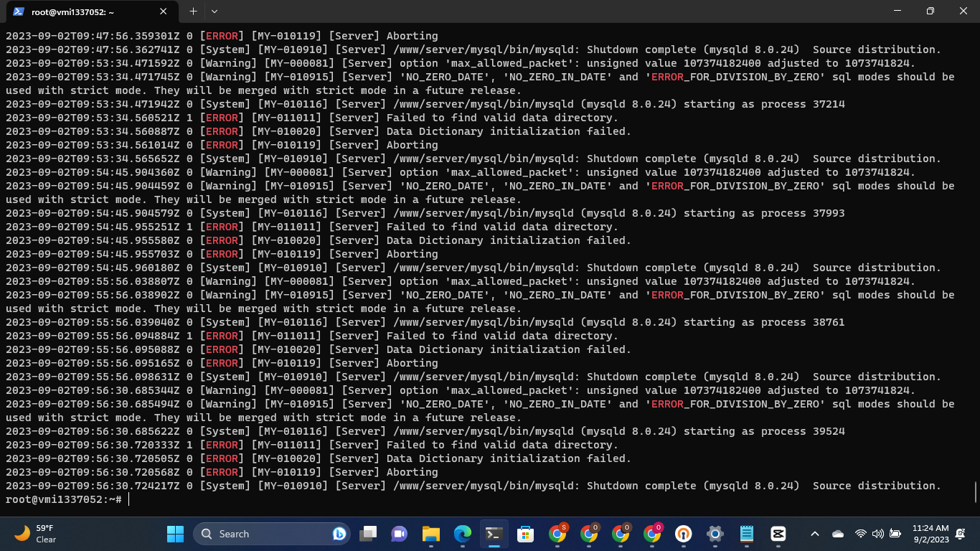
Task: Click the PowerShell icon on the terminal tab
Action: tap(19, 11)
